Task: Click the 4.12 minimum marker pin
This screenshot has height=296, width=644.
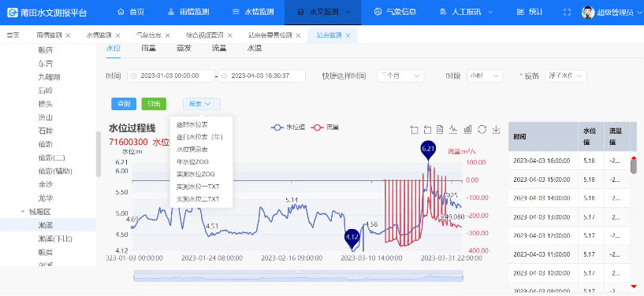Action: [352, 239]
